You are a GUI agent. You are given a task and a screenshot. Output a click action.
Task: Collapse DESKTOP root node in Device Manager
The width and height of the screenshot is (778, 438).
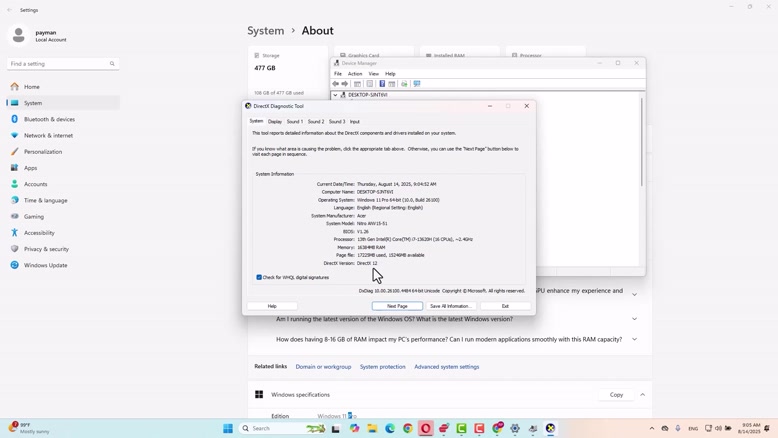(x=335, y=95)
